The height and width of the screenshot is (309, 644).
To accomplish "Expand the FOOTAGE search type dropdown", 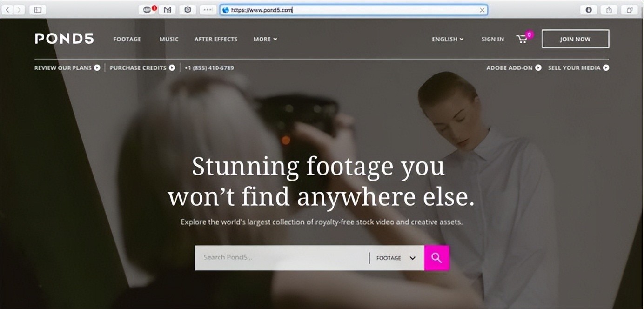I will (396, 258).
